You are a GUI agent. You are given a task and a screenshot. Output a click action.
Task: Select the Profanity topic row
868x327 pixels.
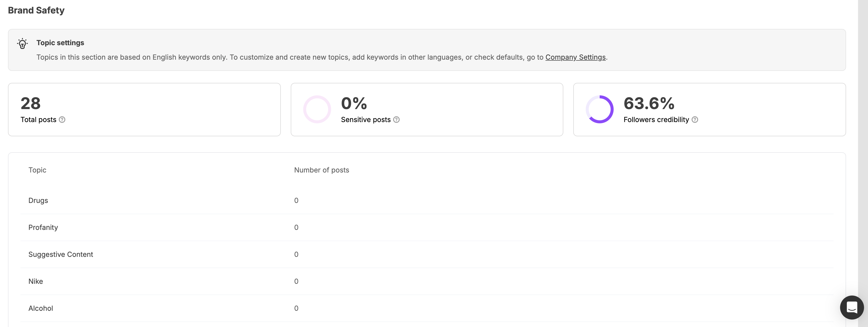tap(427, 227)
